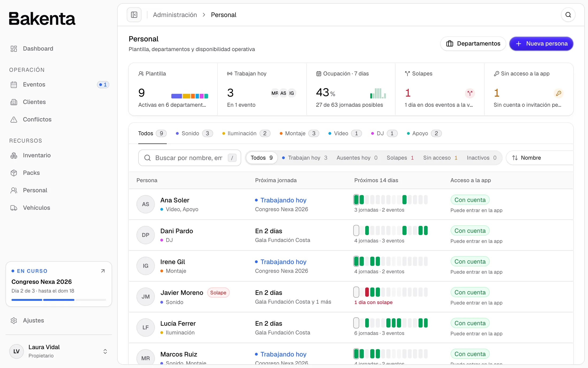Viewport: 588px width, 368px height.
Task: Collapse the sidebar panel icon
Action: [134, 15]
